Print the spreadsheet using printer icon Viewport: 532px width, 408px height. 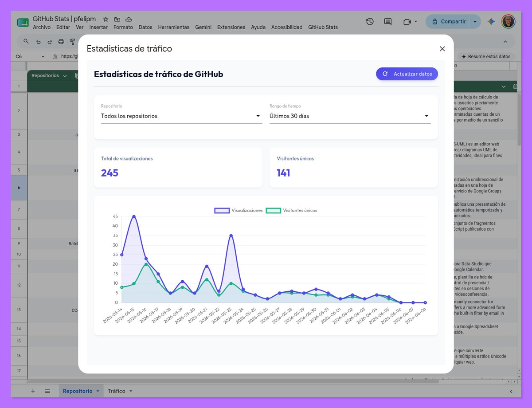61,42
